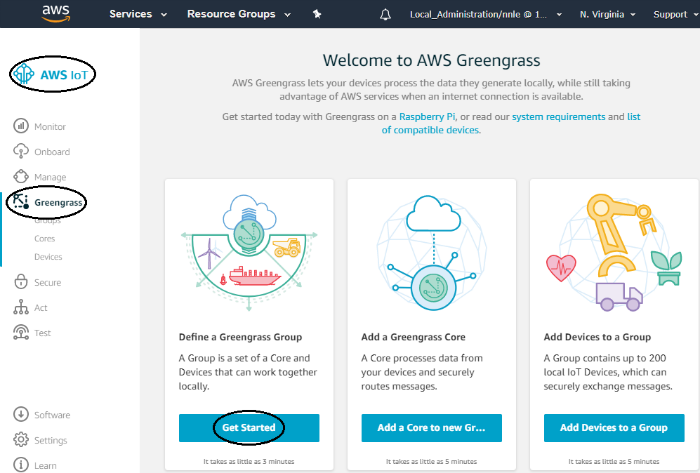Open Manage section in sidebar
This screenshot has height=473, width=700.
pyautogui.click(x=50, y=177)
